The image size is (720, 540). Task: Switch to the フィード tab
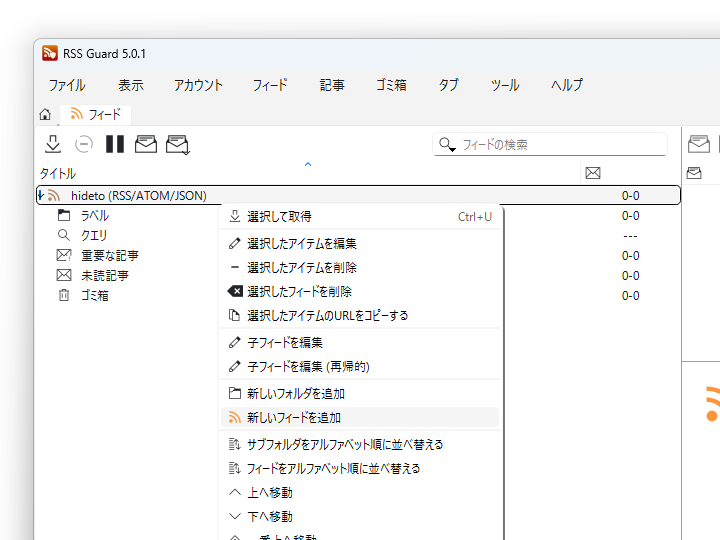[x=96, y=114]
